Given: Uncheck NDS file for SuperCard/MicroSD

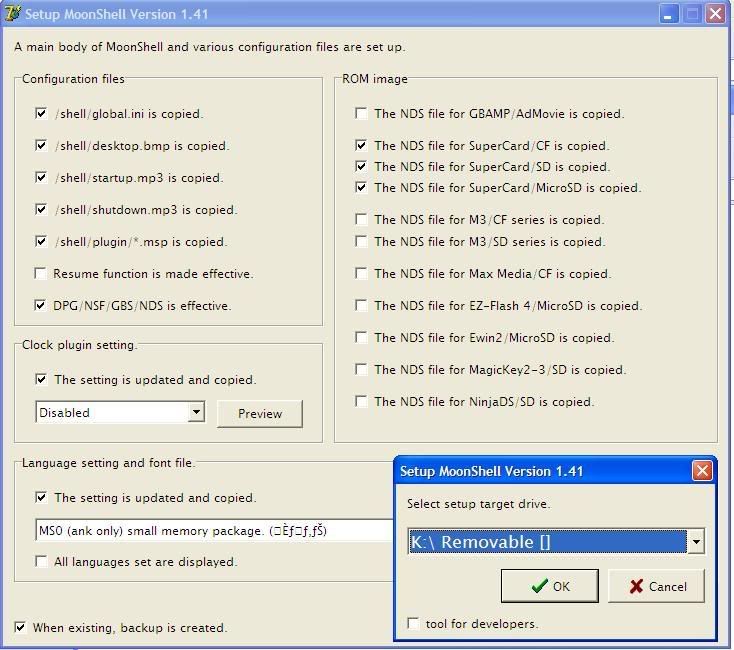Looking at the screenshot, I should coord(361,187).
